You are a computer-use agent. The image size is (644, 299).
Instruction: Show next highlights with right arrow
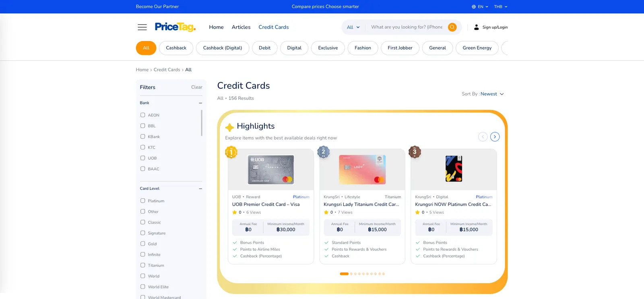click(x=495, y=137)
